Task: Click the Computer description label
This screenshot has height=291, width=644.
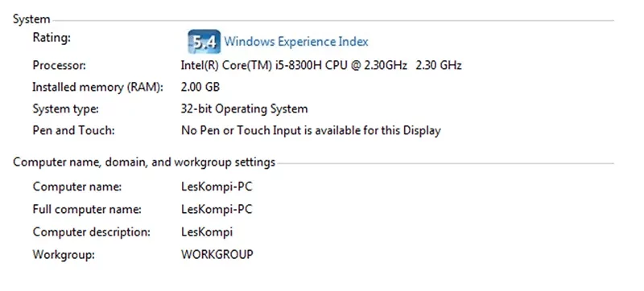Action: 92,232
